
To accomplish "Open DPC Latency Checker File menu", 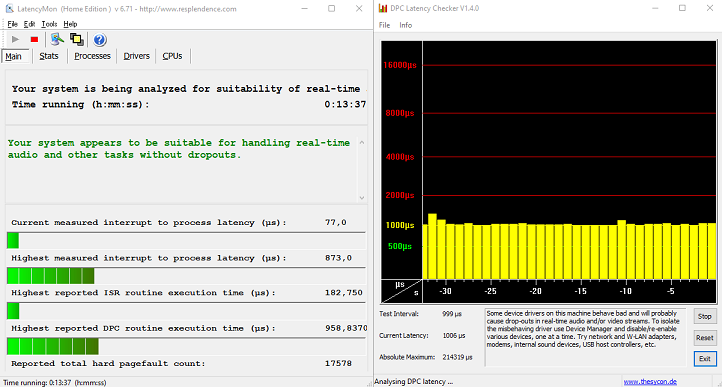I will click(384, 25).
